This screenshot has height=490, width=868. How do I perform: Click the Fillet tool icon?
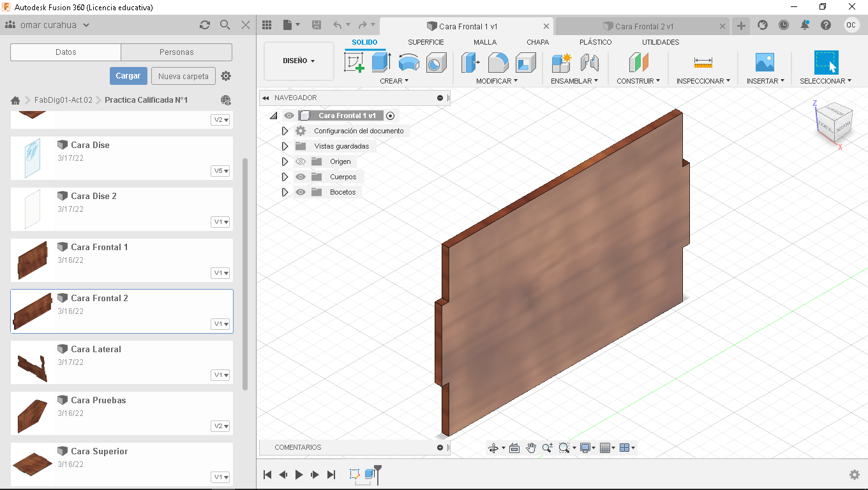(x=498, y=63)
